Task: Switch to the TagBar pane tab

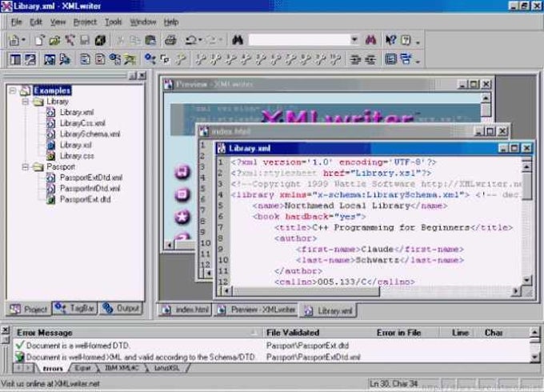Action: (75, 308)
